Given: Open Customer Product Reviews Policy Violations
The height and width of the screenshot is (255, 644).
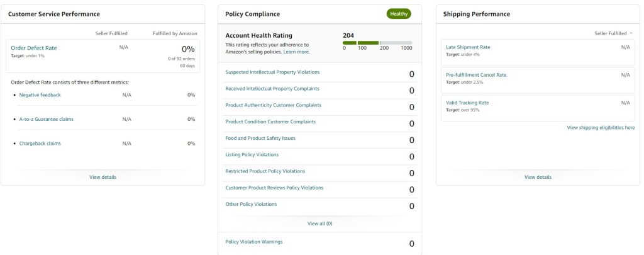Looking at the screenshot, I should click(x=274, y=187).
